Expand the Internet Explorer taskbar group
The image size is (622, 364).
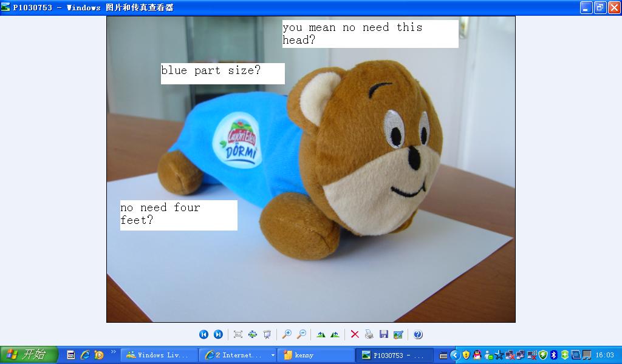coord(273,355)
